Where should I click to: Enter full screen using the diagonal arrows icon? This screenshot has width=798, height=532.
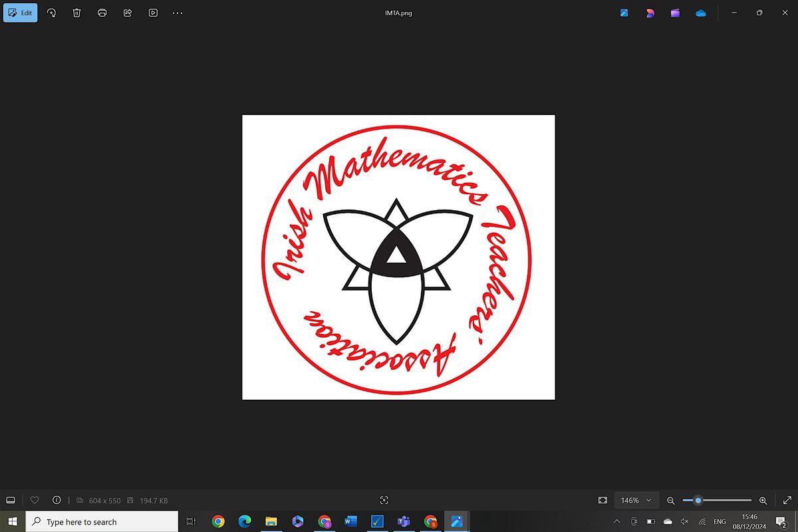coord(787,500)
